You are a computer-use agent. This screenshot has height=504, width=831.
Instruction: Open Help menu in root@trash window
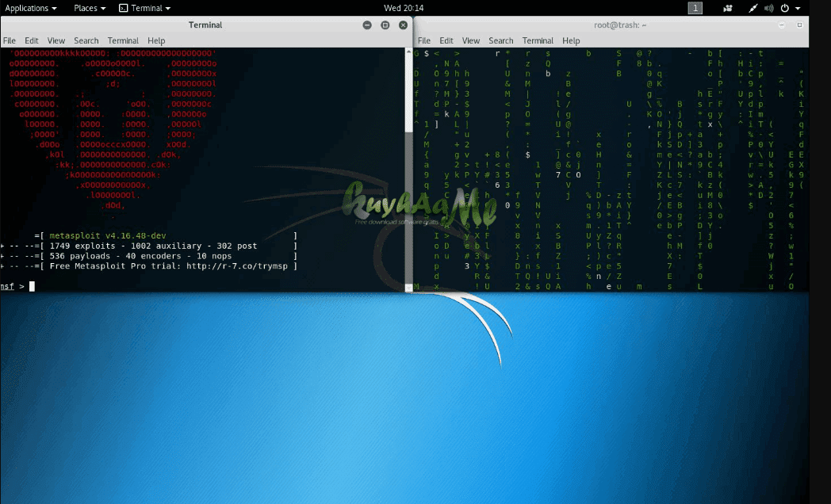tap(571, 40)
